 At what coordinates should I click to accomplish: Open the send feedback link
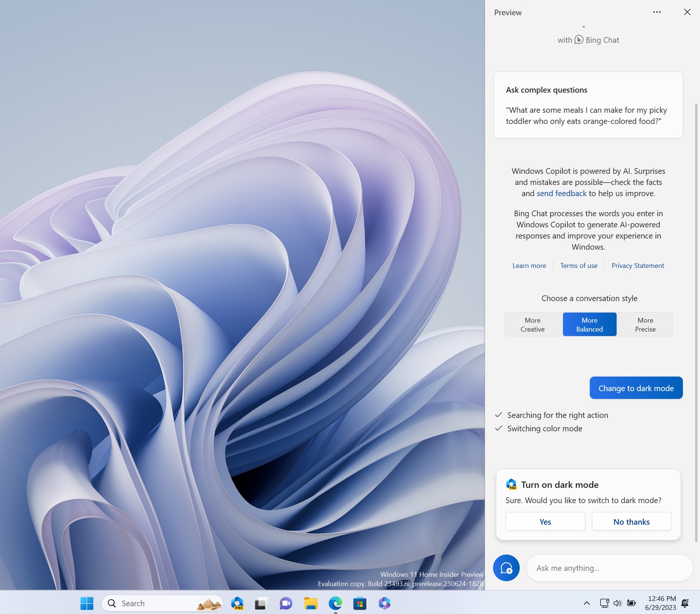(x=561, y=193)
